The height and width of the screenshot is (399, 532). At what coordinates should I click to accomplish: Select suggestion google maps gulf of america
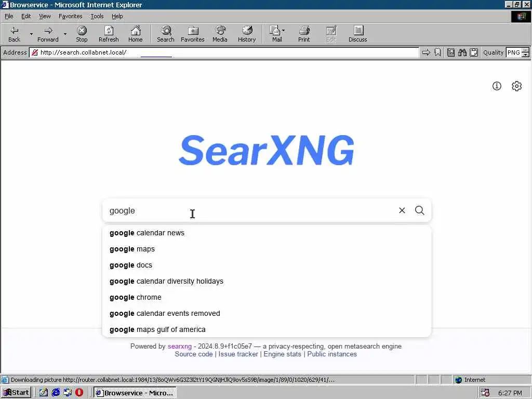267,329
